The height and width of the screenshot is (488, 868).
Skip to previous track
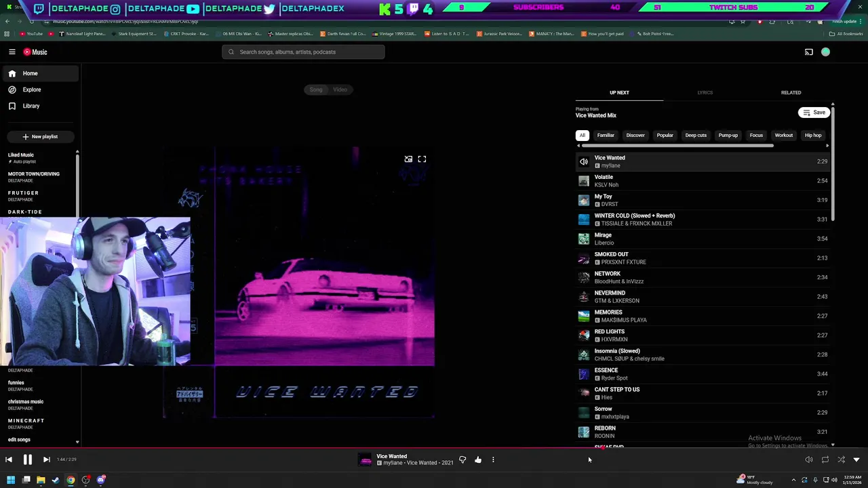(x=9, y=460)
